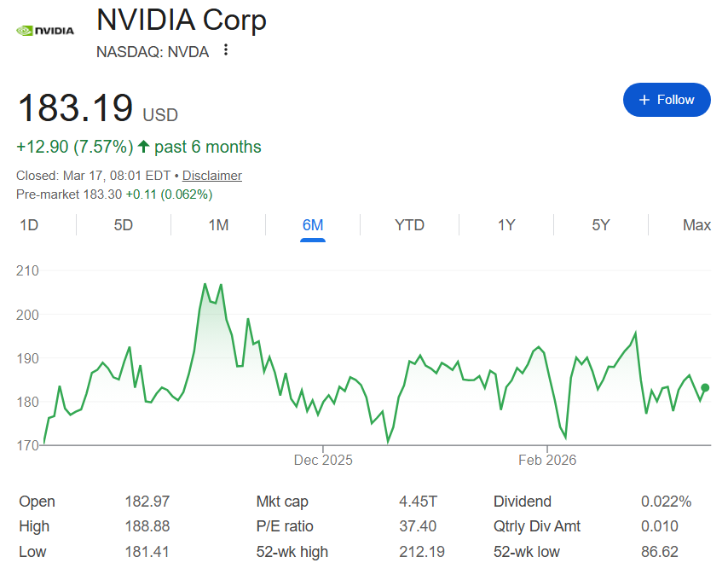Click the P/E ratio label
728x586 pixels.
[x=285, y=526]
